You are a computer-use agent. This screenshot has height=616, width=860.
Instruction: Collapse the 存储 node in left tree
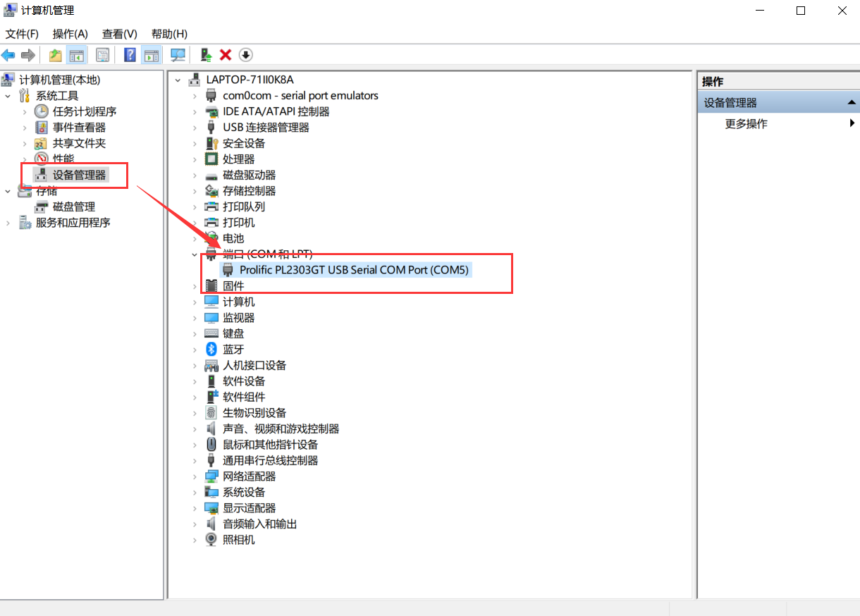pyautogui.click(x=8, y=191)
